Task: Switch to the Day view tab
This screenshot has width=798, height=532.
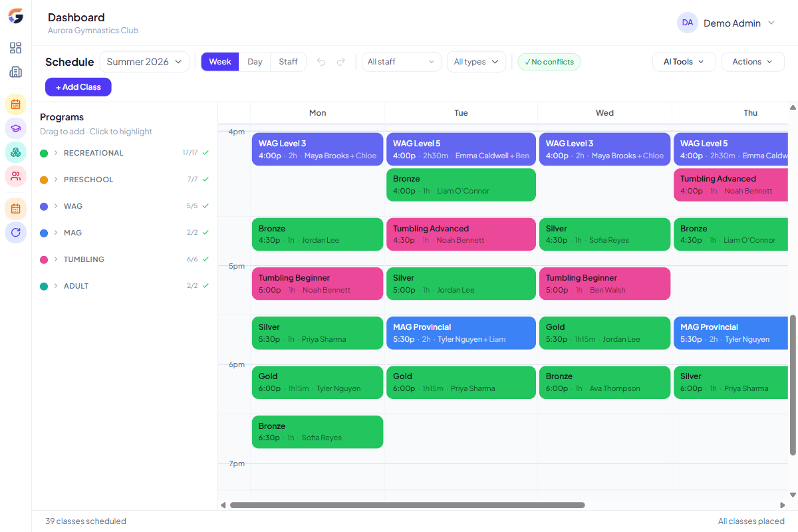Action: pyautogui.click(x=255, y=62)
